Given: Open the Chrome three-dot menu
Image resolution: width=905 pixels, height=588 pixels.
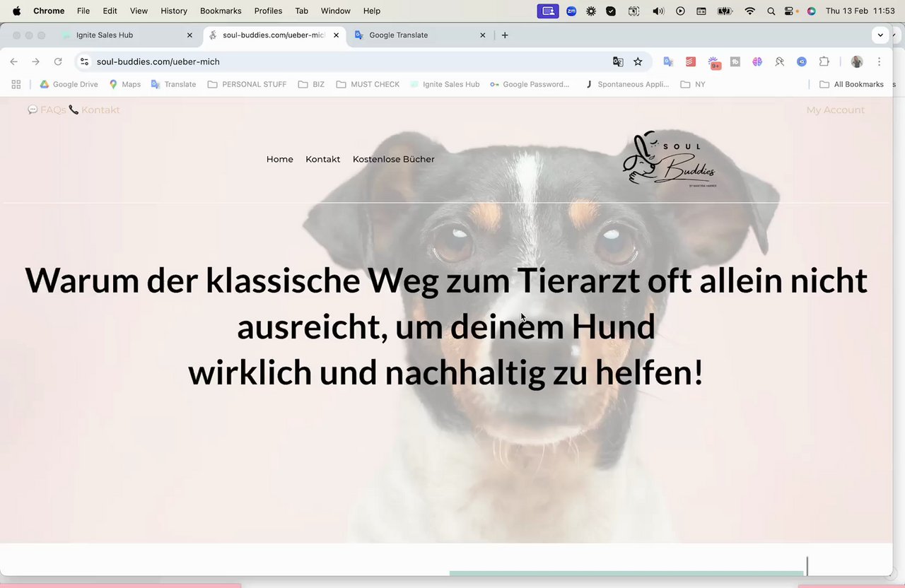Looking at the screenshot, I should pos(879,61).
